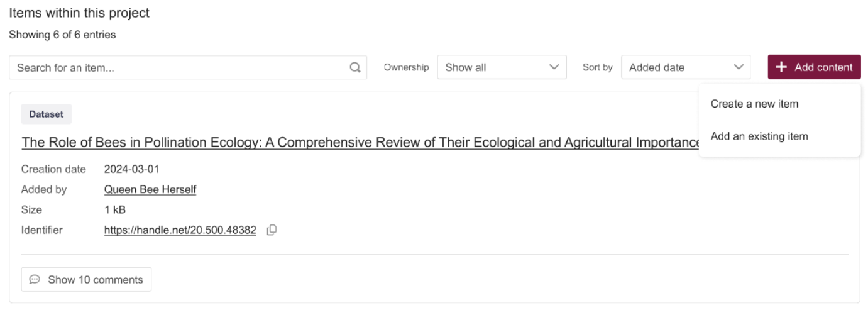The height and width of the screenshot is (310, 868).
Task: Focus the 'Search for an item' field
Action: pyautogui.click(x=179, y=67)
